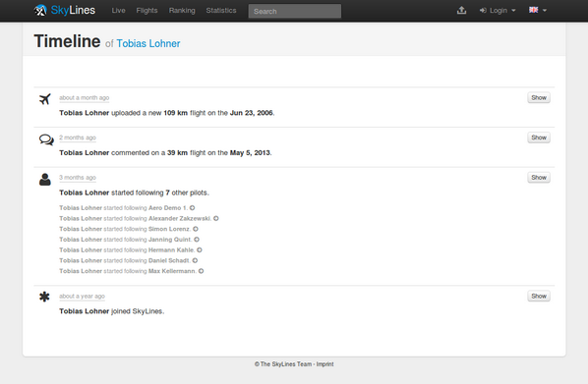This screenshot has width=588, height=384.
Task: Click the arrow icon next to Daniel Schadt
Action: coord(195,260)
